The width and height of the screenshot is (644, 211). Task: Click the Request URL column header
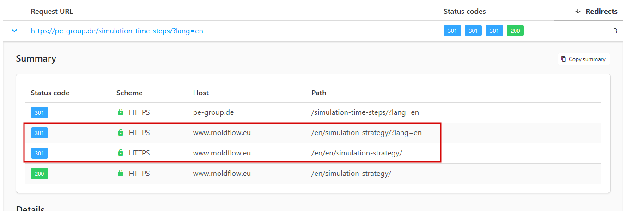click(52, 12)
